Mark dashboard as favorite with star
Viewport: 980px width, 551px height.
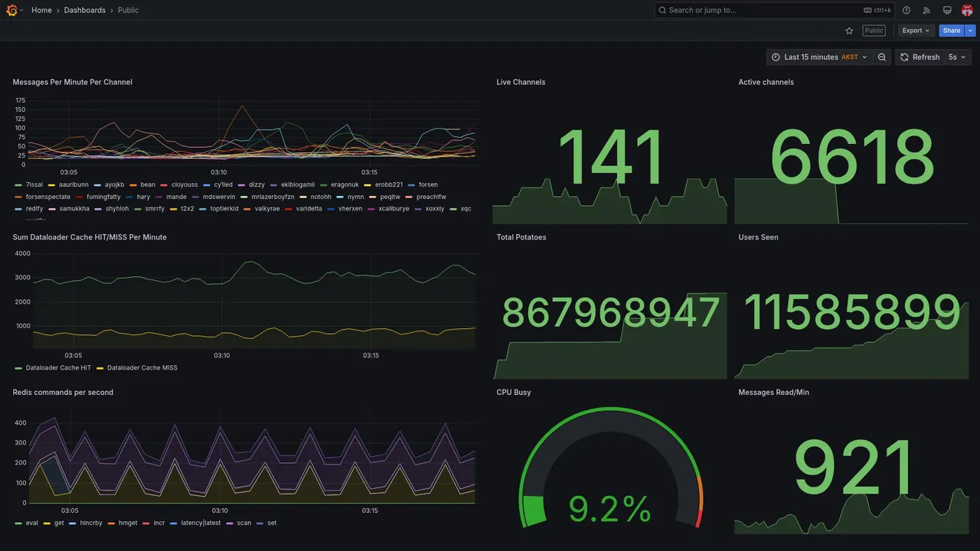click(849, 31)
